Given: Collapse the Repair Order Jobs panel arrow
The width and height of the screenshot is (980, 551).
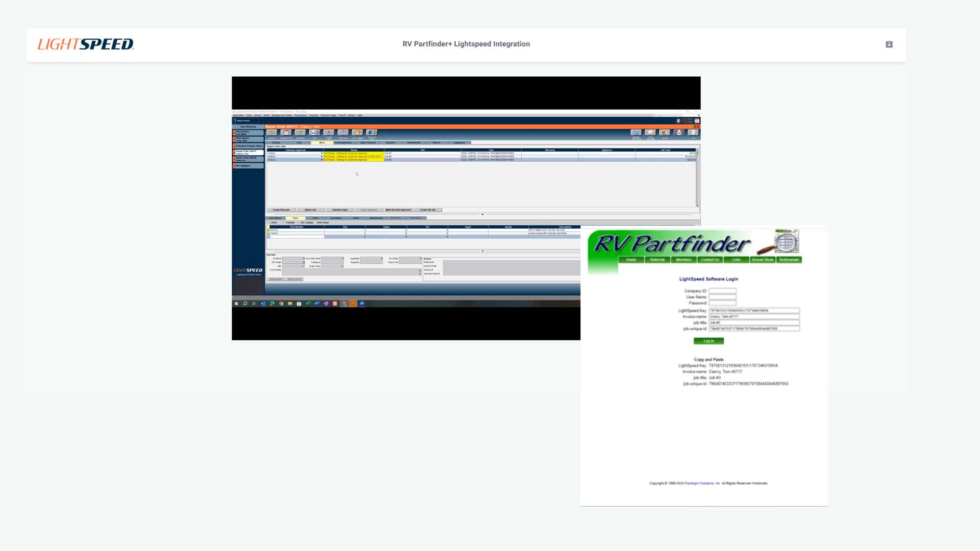Looking at the screenshot, I should click(x=482, y=214).
